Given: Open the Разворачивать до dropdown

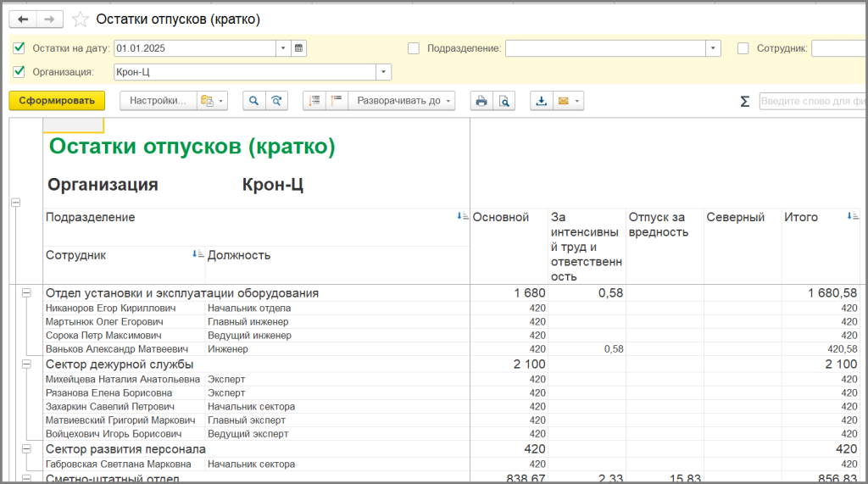Looking at the screenshot, I should pos(401,101).
